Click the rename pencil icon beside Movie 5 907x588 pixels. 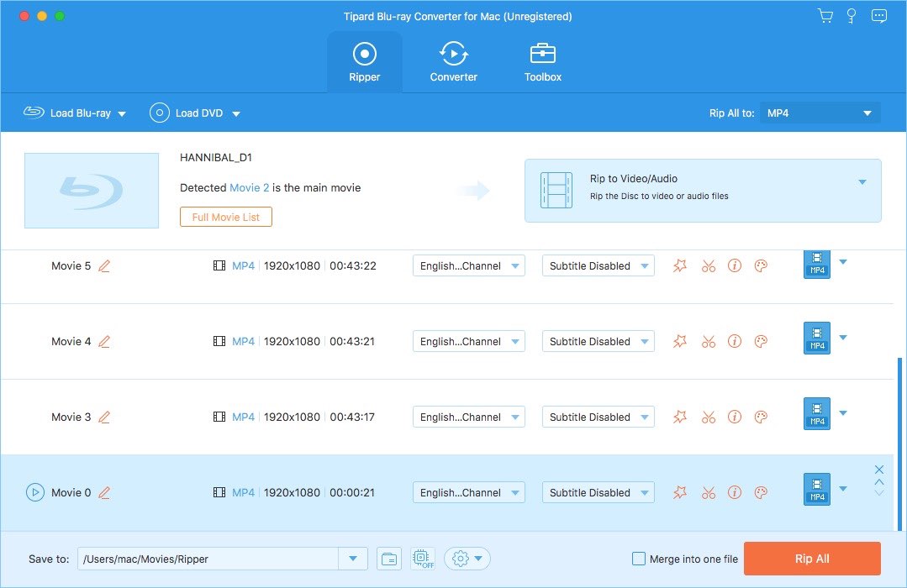pos(104,266)
